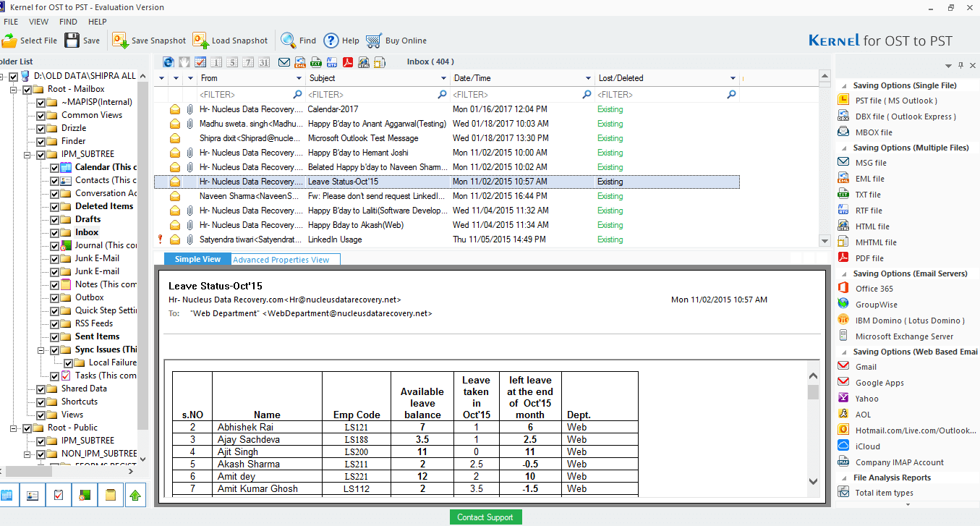Viewport: 980px width, 526px height.
Task: Choose the Company IMAP Account option
Action: coord(899,462)
